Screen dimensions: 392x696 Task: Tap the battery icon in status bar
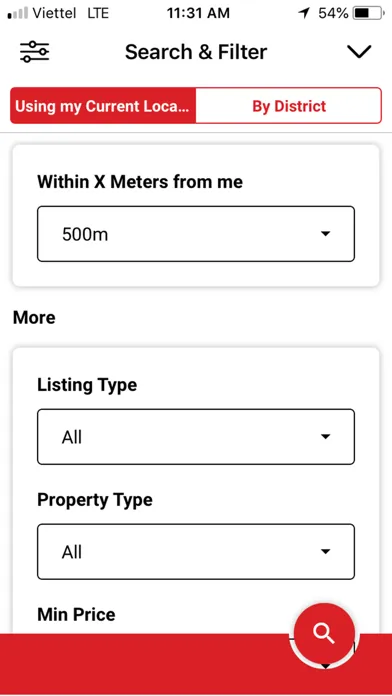tap(369, 13)
